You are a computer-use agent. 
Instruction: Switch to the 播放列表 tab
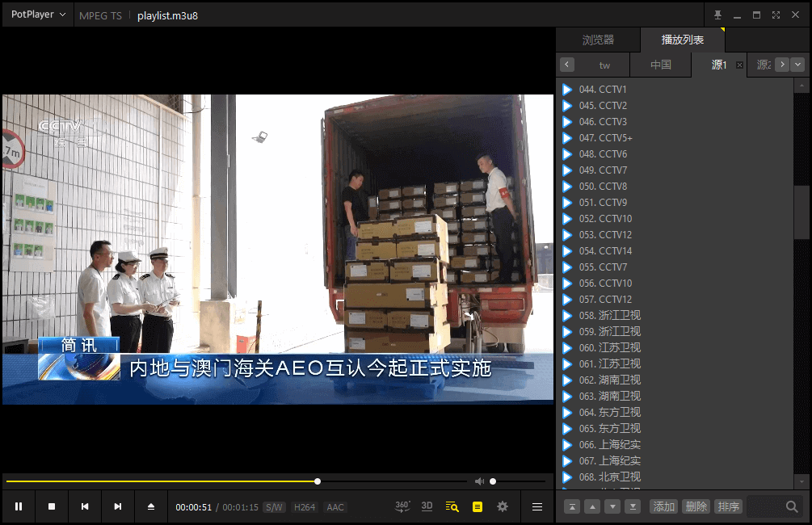(x=683, y=40)
